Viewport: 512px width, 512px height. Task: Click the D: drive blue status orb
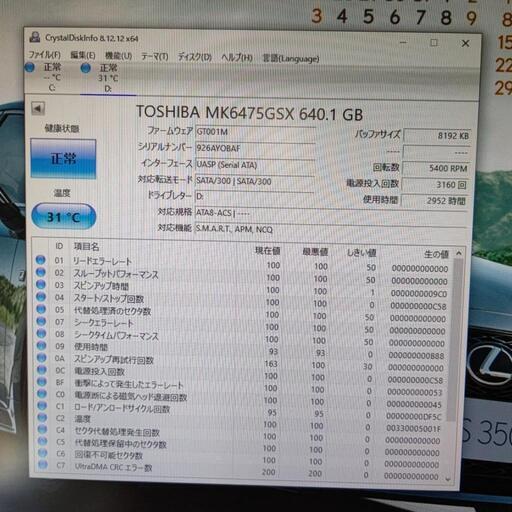[86, 68]
